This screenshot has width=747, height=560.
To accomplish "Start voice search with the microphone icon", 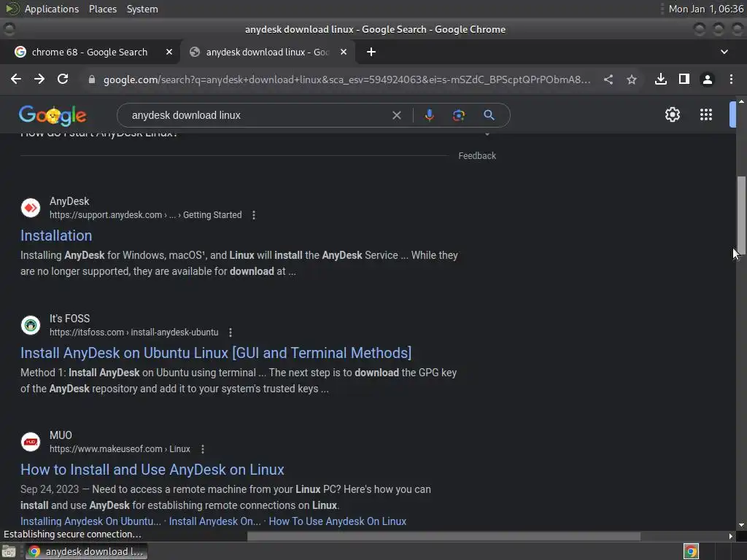I will tap(429, 115).
